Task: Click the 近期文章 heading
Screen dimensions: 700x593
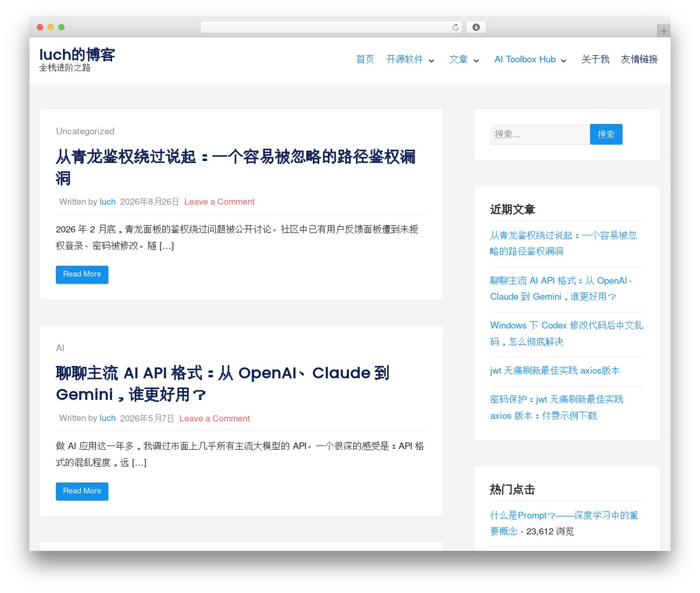Action: click(x=512, y=210)
